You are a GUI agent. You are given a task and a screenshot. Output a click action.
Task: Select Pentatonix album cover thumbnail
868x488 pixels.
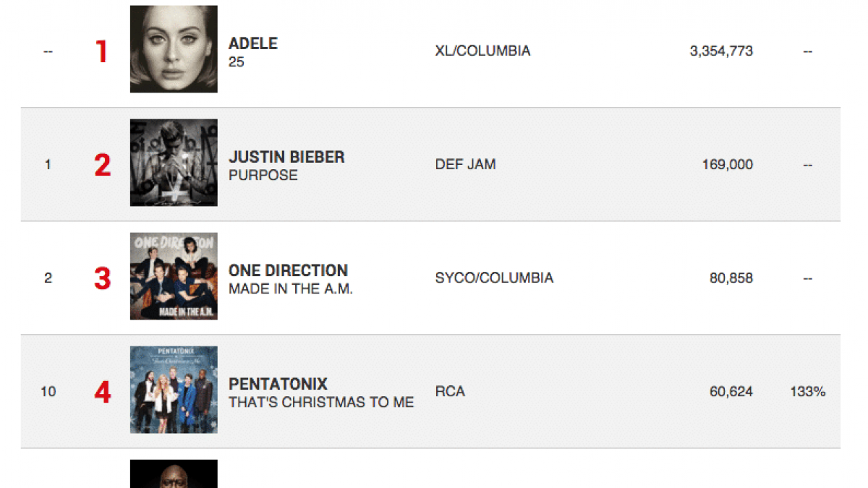click(174, 390)
